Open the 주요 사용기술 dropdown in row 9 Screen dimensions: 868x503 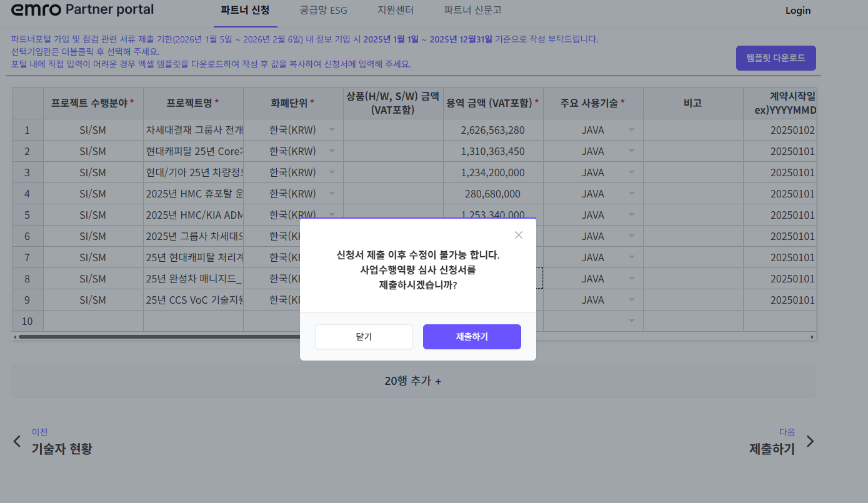(x=631, y=299)
